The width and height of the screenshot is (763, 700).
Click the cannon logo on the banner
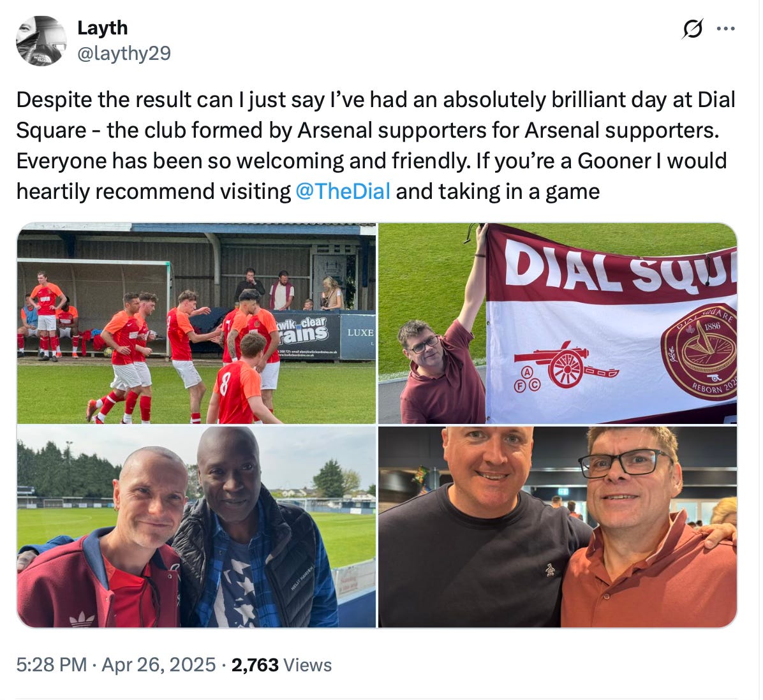[x=565, y=366]
